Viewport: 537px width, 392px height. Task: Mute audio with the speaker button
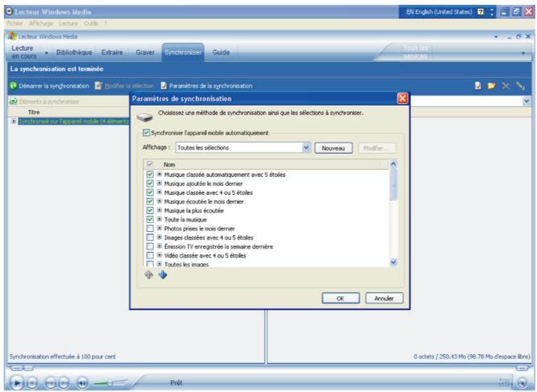click(82, 383)
